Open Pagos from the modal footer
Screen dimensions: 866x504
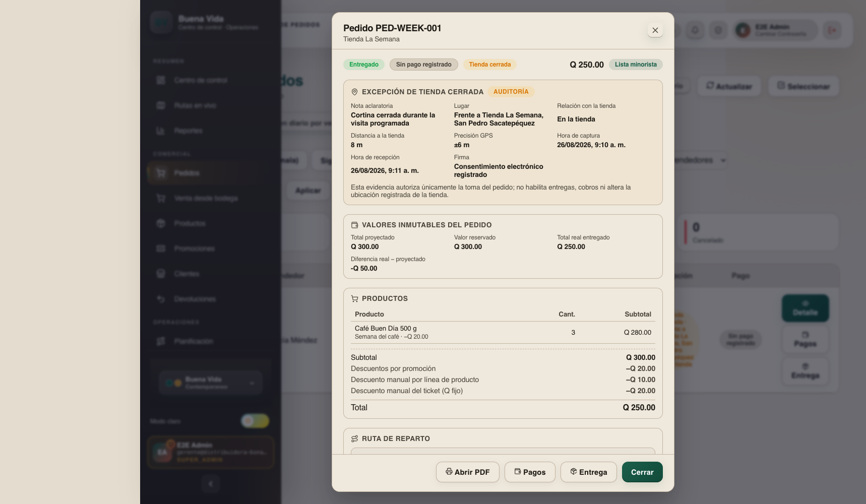pos(530,472)
